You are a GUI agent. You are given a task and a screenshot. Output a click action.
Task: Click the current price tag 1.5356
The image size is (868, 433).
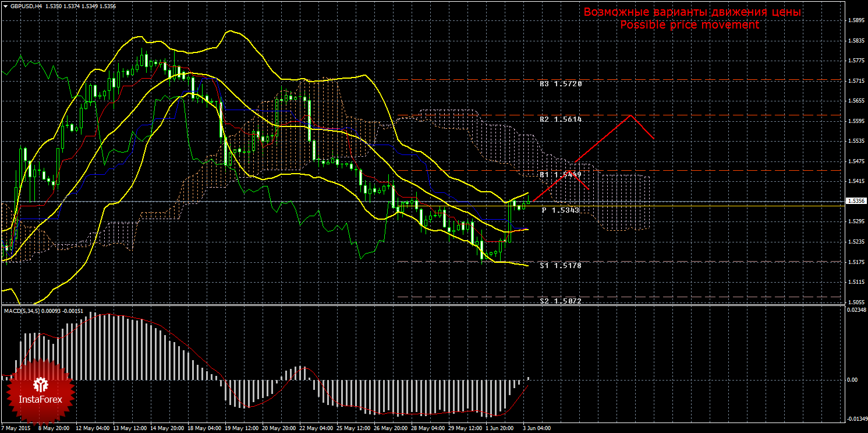pyautogui.click(x=856, y=200)
